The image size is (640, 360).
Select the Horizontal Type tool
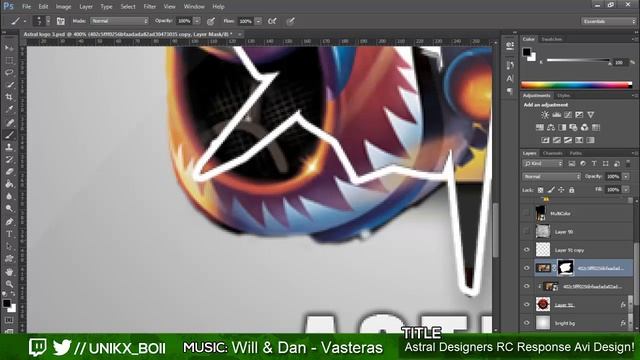pos(9,234)
